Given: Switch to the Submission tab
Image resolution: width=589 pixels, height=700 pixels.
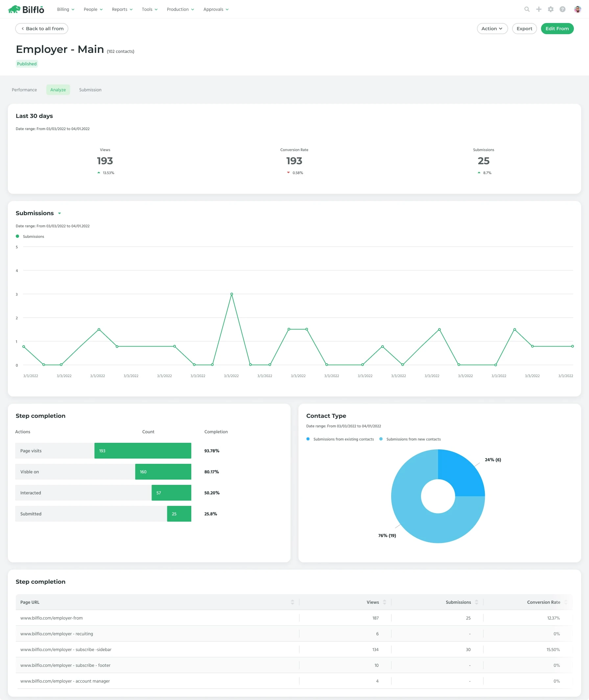Looking at the screenshot, I should tap(90, 90).
